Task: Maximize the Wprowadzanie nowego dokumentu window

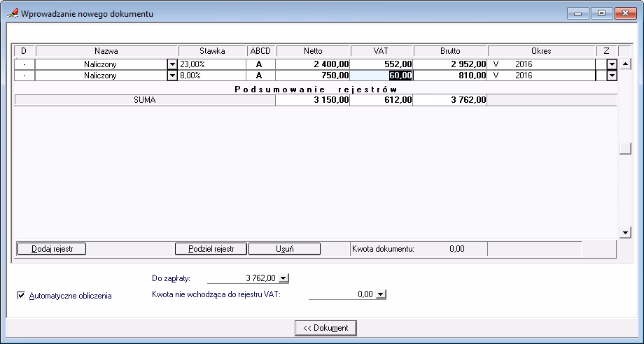Action: 602,13
